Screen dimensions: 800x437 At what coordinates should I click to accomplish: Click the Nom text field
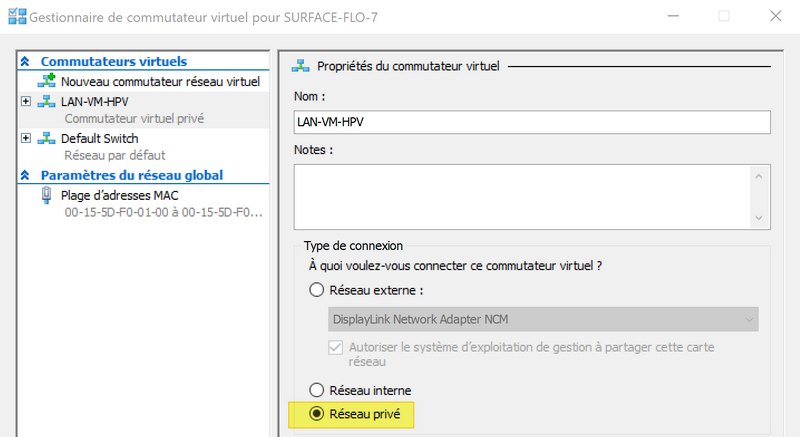(x=532, y=121)
